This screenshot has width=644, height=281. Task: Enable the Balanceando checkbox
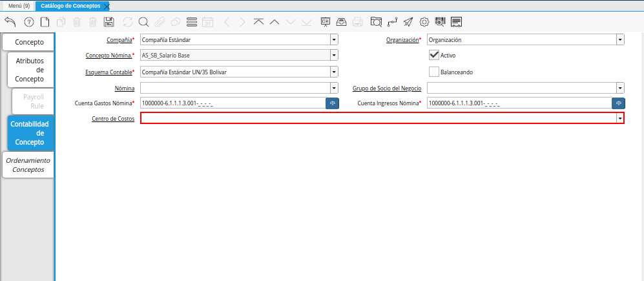click(x=434, y=72)
